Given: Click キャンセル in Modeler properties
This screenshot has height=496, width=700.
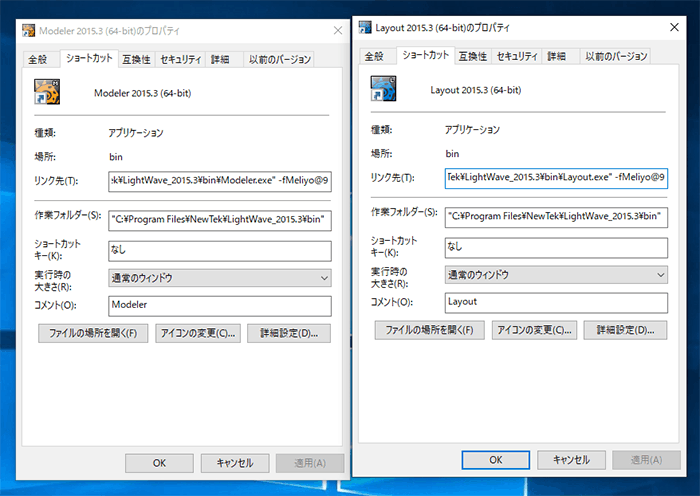Looking at the screenshot, I should (x=235, y=463).
